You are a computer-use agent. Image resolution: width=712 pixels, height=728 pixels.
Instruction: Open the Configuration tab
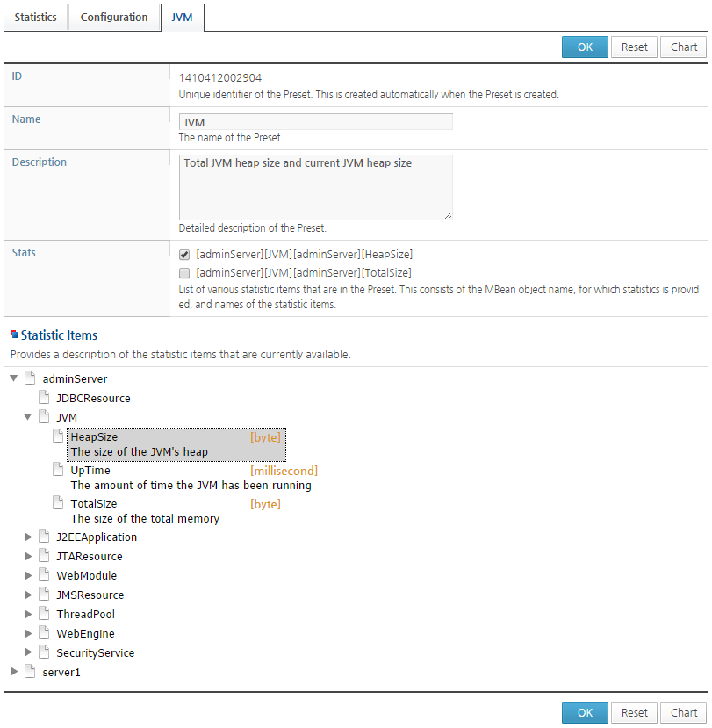coord(114,18)
